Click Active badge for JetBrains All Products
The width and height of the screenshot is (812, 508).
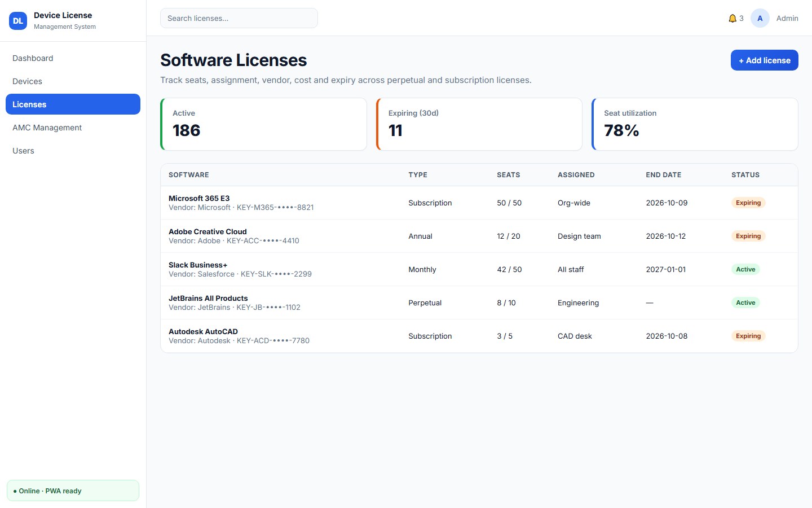point(745,303)
